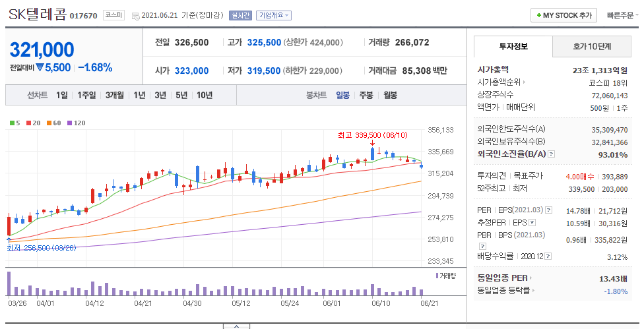Select the 5년 line chart period

coord(181,95)
